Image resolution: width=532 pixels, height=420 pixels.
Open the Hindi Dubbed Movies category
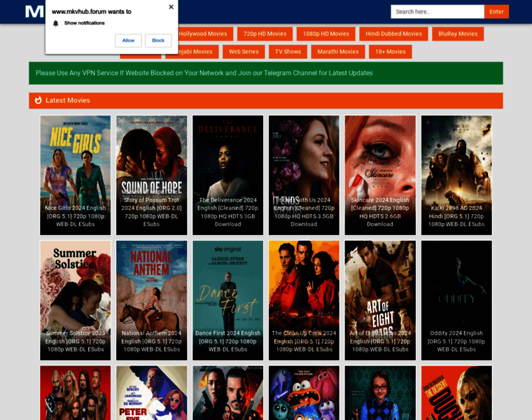point(393,34)
